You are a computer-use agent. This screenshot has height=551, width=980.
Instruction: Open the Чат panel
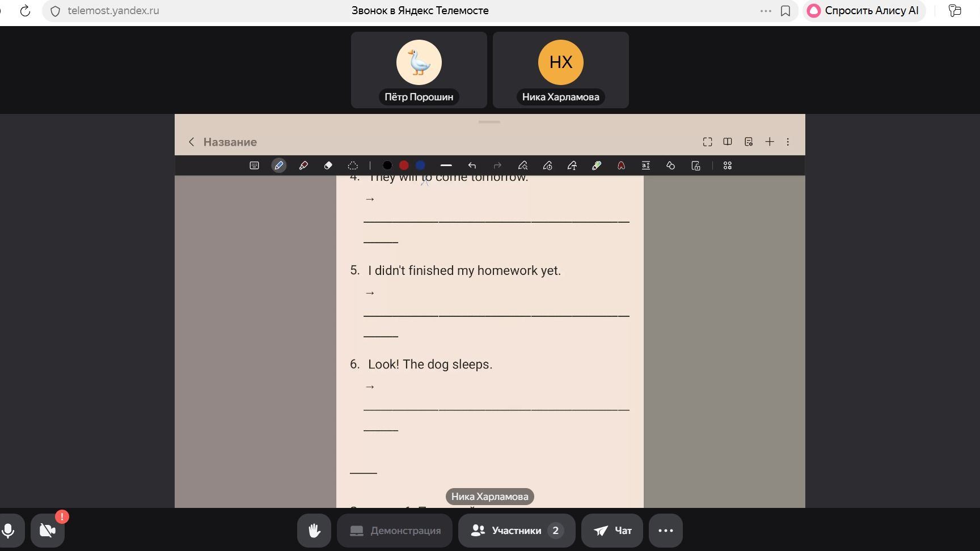(612, 531)
